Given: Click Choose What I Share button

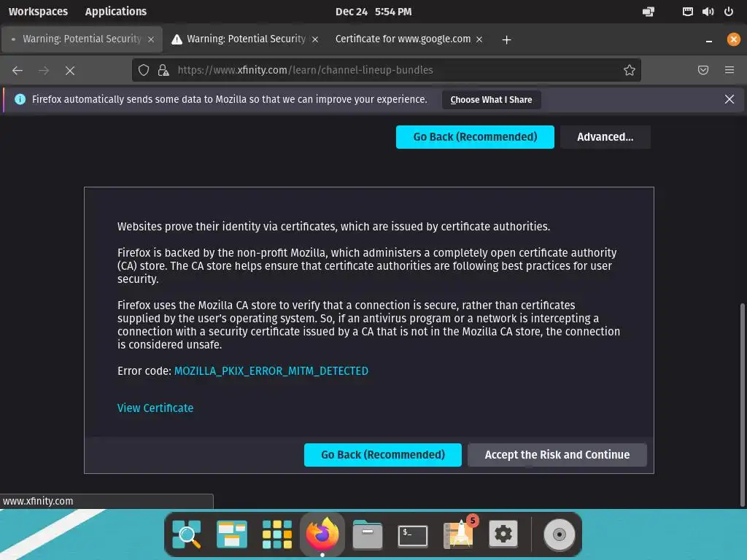Looking at the screenshot, I should (x=491, y=99).
